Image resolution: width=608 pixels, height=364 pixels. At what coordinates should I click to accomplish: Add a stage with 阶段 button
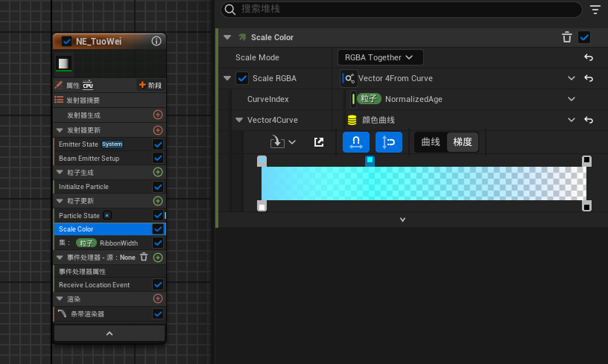151,85
